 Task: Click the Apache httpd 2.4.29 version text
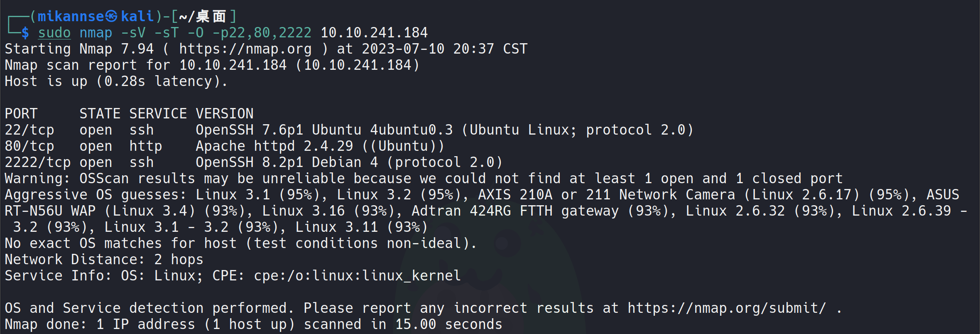click(x=274, y=146)
